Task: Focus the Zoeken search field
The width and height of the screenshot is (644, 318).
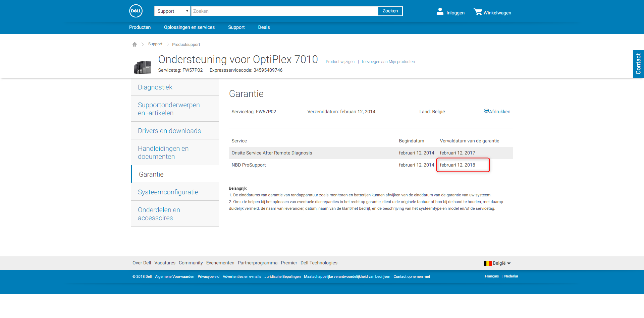Action: [284, 11]
